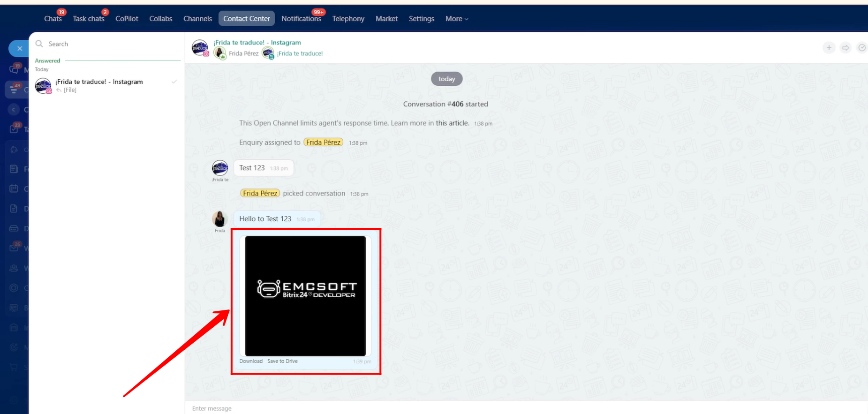This screenshot has height=414, width=868.
Task: Click Save to Drive under the image
Action: click(282, 361)
